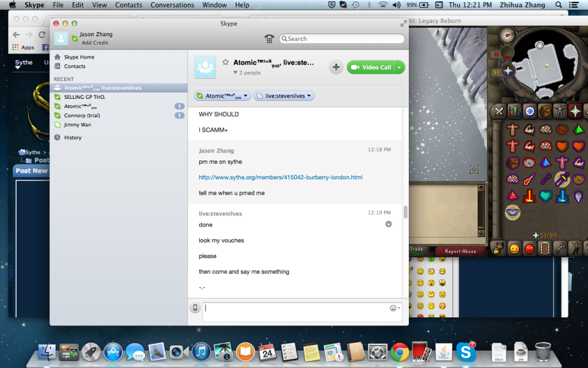This screenshot has width=588, height=368.
Task: Open the Clan Chat tab beside the smiley
Action: (499, 249)
